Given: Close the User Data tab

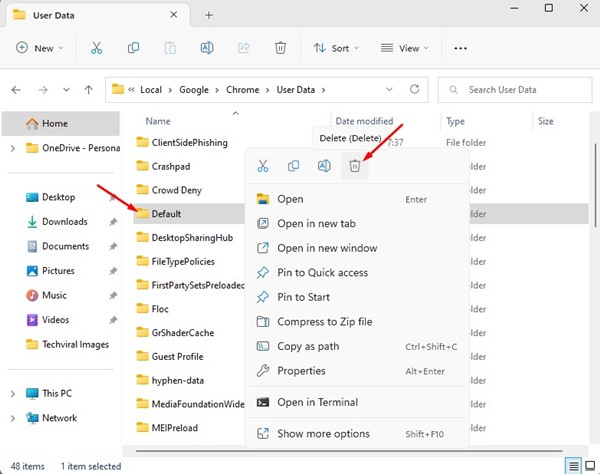Looking at the screenshot, I should [173, 15].
